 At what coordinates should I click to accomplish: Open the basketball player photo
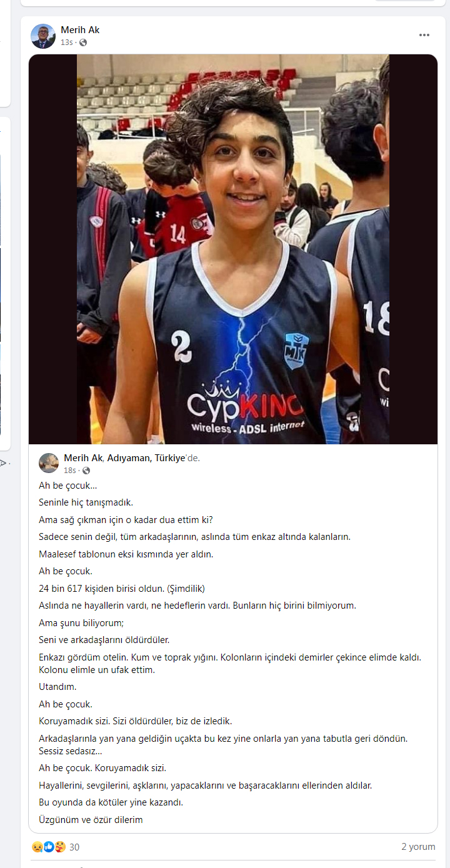click(x=232, y=249)
